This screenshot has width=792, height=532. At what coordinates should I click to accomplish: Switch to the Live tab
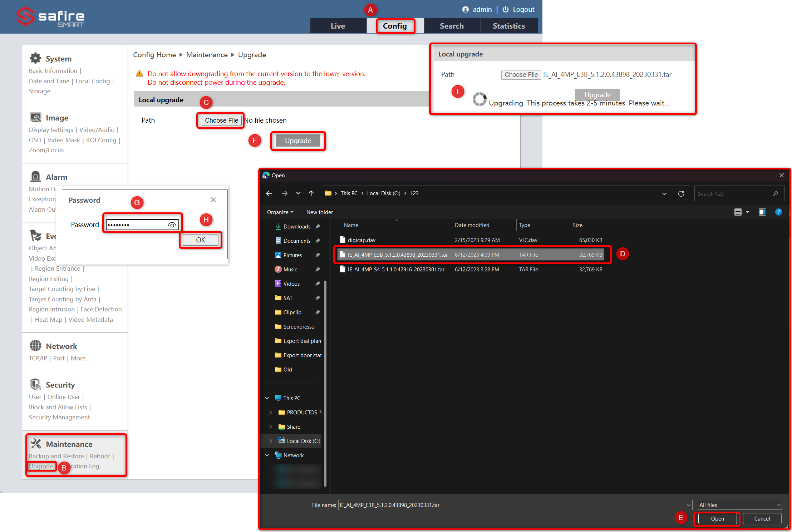338,26
